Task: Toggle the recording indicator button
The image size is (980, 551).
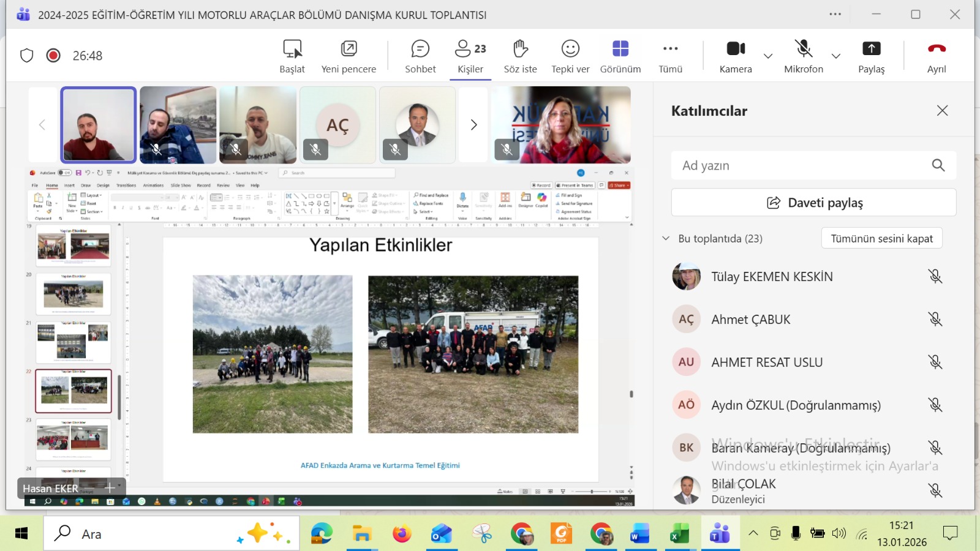Action: 53,56
